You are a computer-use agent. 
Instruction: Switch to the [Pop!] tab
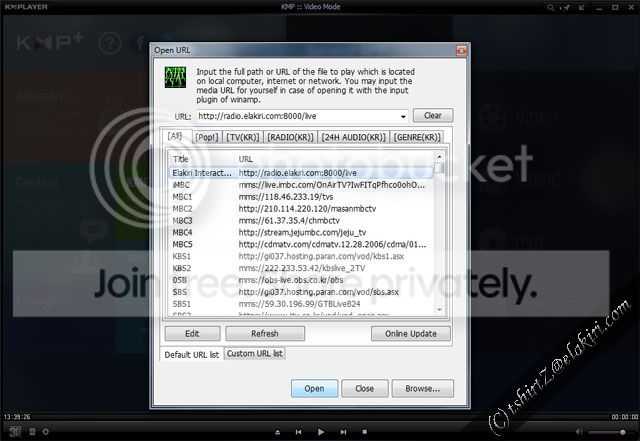(207, 137)
